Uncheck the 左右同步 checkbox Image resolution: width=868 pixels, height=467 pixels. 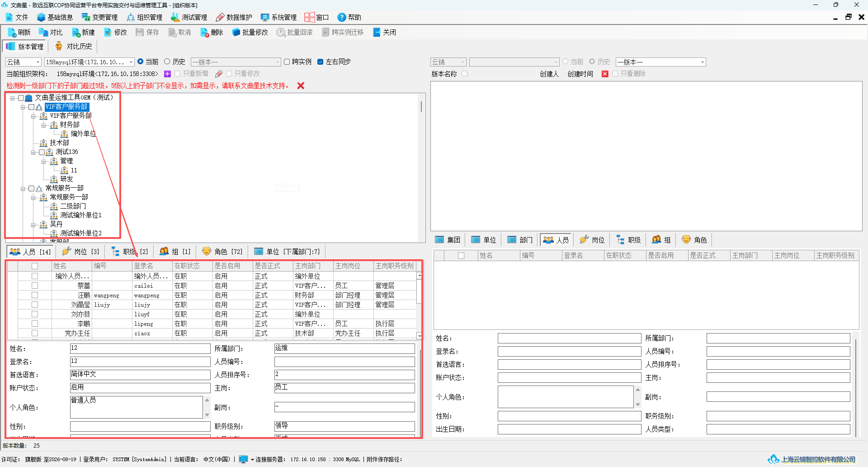pos(320,62)
